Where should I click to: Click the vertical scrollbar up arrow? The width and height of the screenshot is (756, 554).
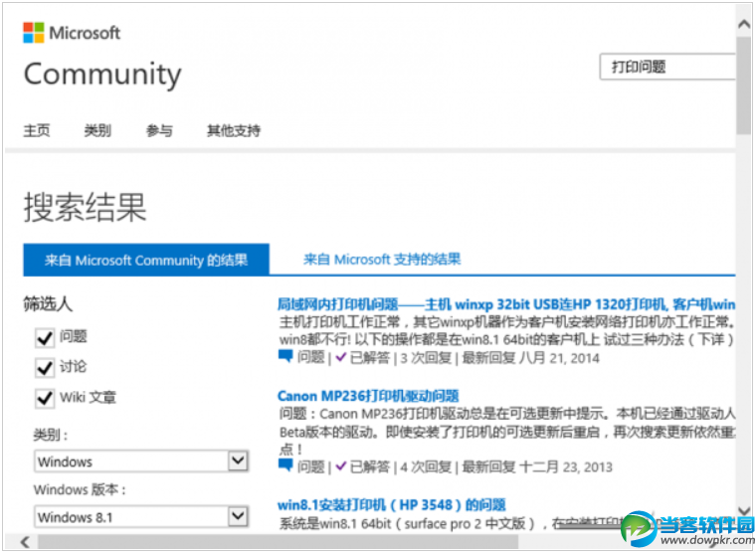tap(744, 24)
